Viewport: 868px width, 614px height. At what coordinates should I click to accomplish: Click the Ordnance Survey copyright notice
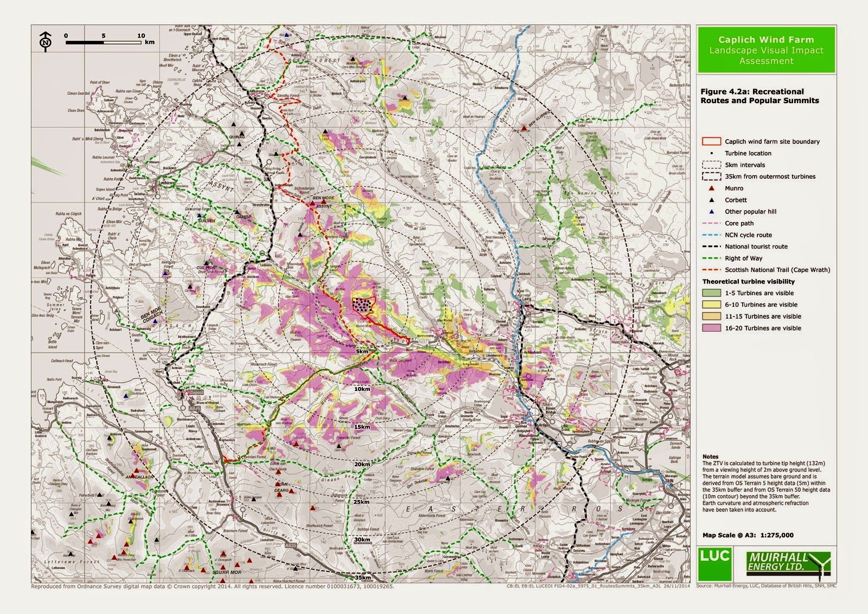coord(212,587)
